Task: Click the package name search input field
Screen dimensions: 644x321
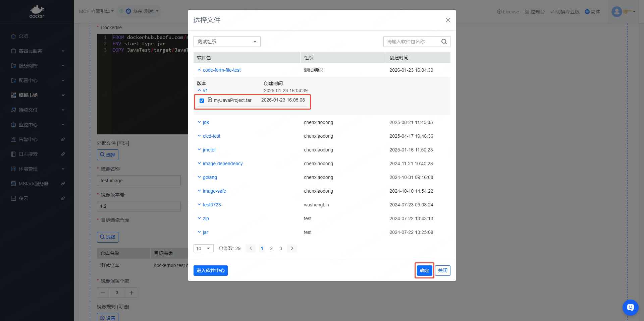Action: (412, 42)
